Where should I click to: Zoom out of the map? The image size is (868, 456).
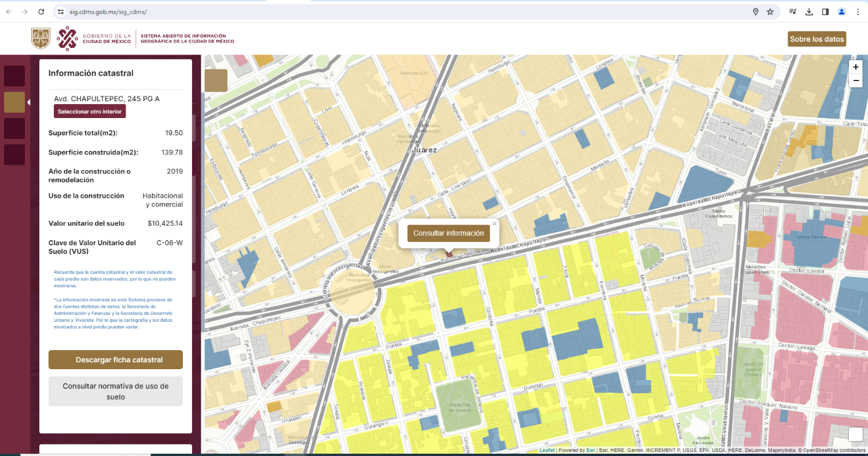tap(855, 81)
